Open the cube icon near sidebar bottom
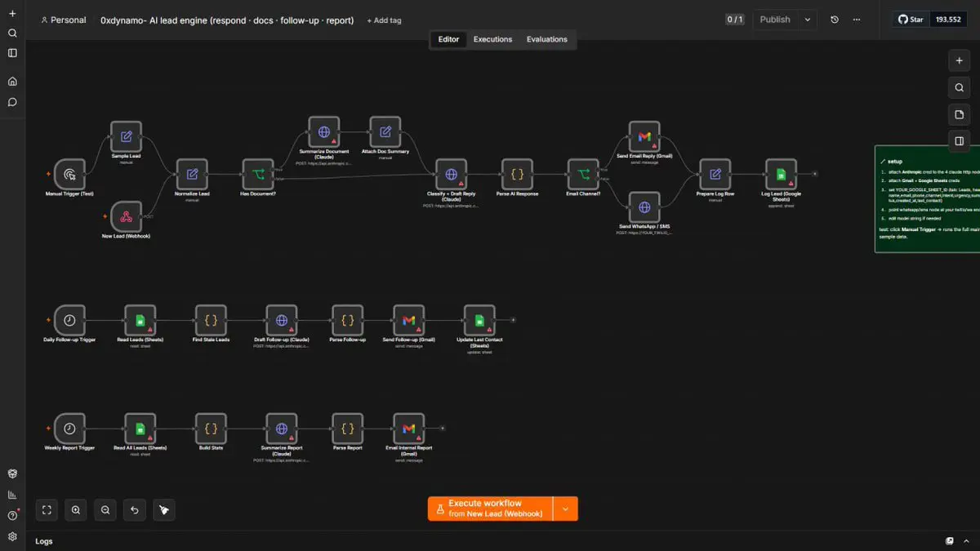 click(x=12, y=473)
